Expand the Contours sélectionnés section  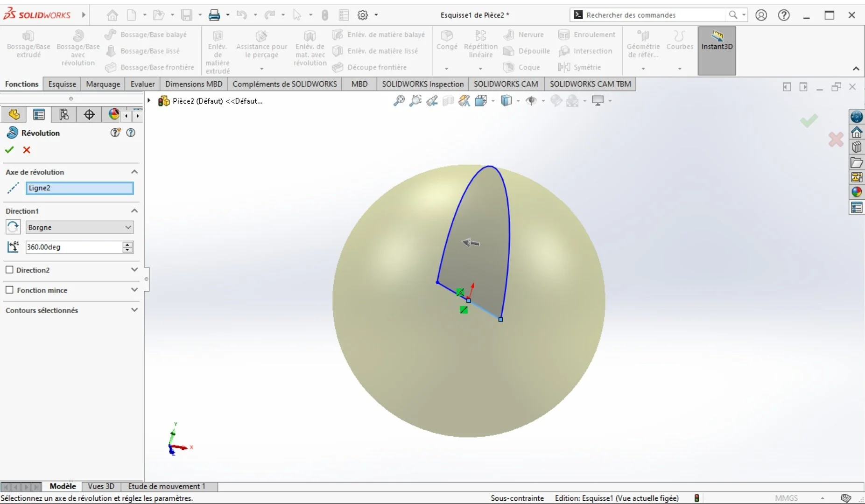134,310
